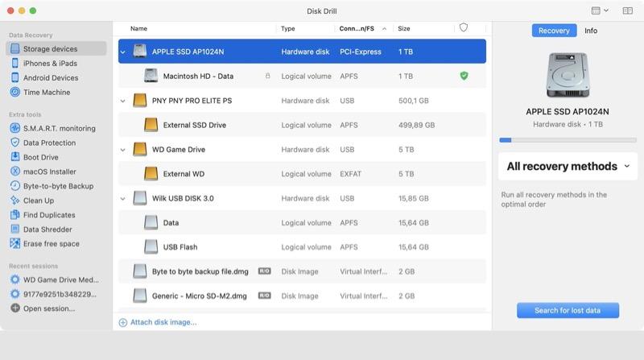Image resolution: width=644 pixels, height=360 pixels.
Task: Click the EXFAT file system cell
Action: click(x=350, y=174)
